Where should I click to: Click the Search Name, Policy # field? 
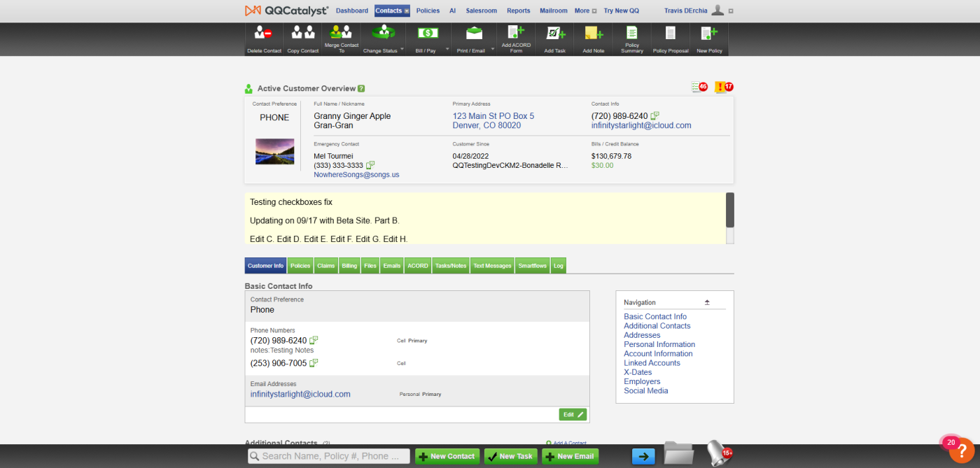pos(329,456)
